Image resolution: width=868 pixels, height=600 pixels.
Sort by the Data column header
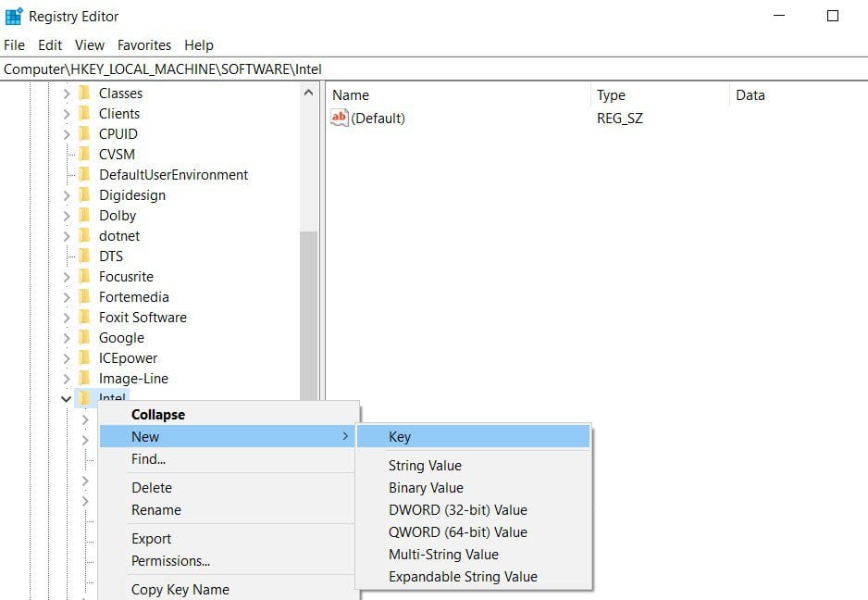[x=800, y=95]
